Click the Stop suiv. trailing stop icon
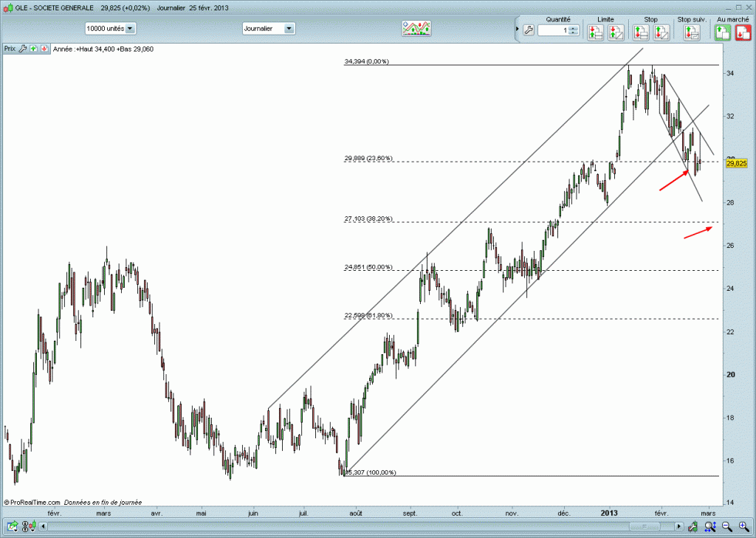The image size is (756, 538). (x=692, y=32)
